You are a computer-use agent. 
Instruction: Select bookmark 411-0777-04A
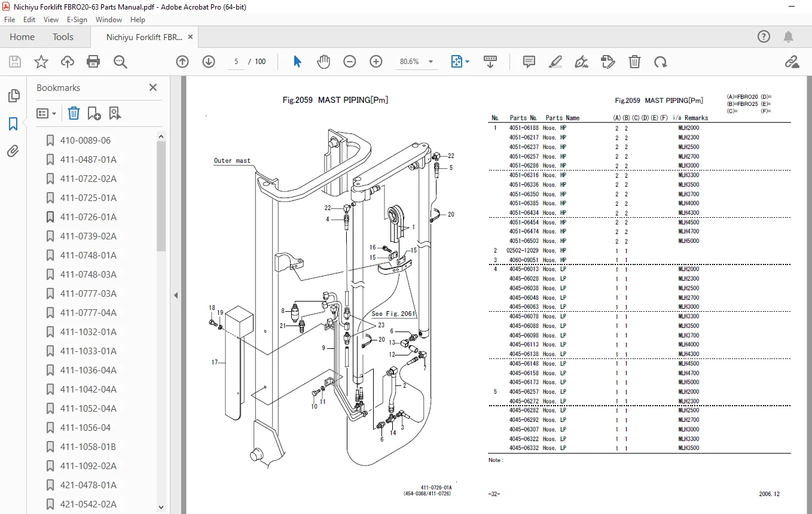(x=88, y=313)
